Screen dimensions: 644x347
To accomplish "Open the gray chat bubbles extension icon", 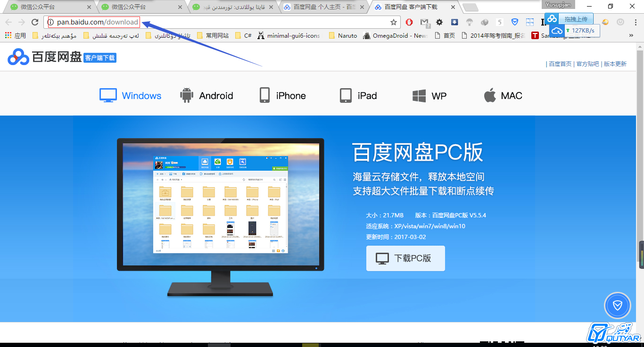I will (485, 22).
